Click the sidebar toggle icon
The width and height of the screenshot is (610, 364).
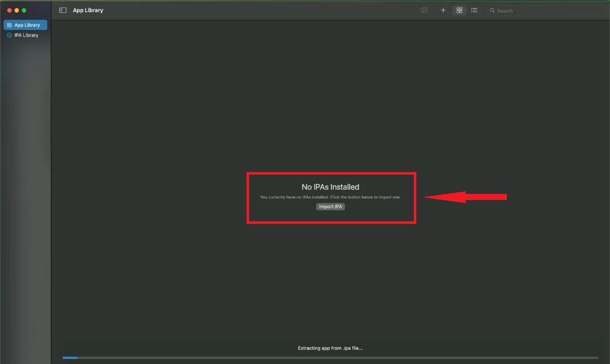pyautogui.click(x=62, y=10)
